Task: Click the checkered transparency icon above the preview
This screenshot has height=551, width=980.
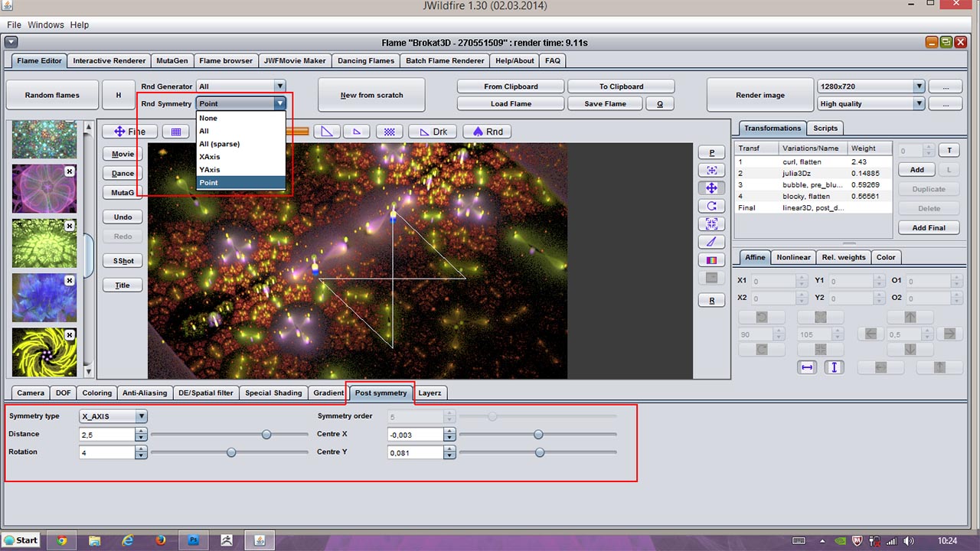Action: [389, 132]
